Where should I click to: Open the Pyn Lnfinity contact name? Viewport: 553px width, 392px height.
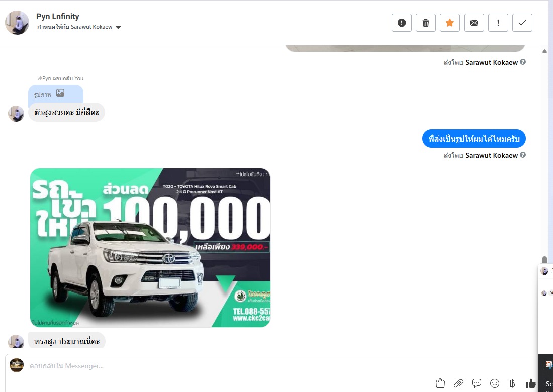point(57,16)
